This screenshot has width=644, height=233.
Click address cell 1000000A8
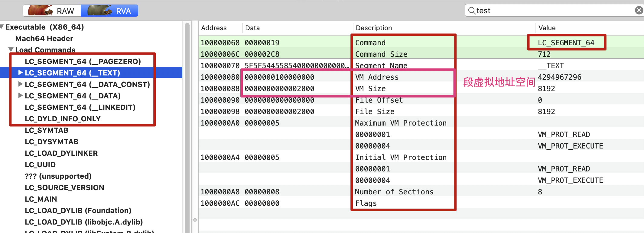tap(220, 192)
